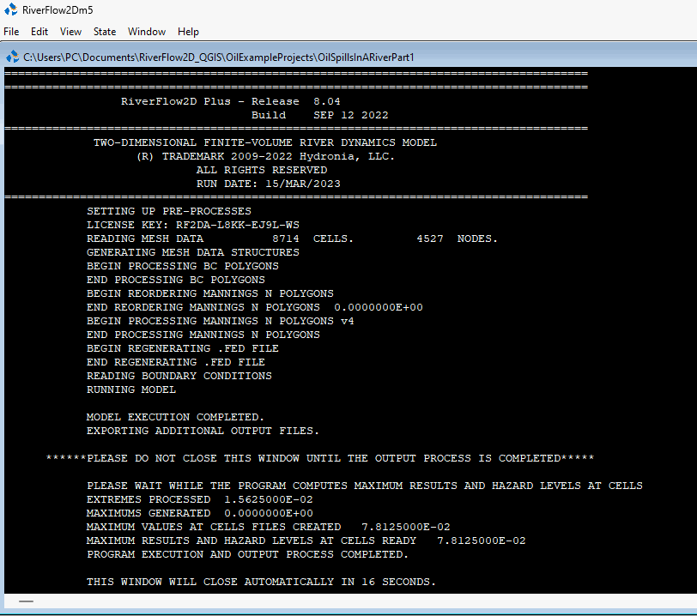Viewport: 697px width, 616px height.
Task: Click the 'BEGIN REORDERING MANNINGS N POLYGONS' line
Action: (x=210, y=293)
